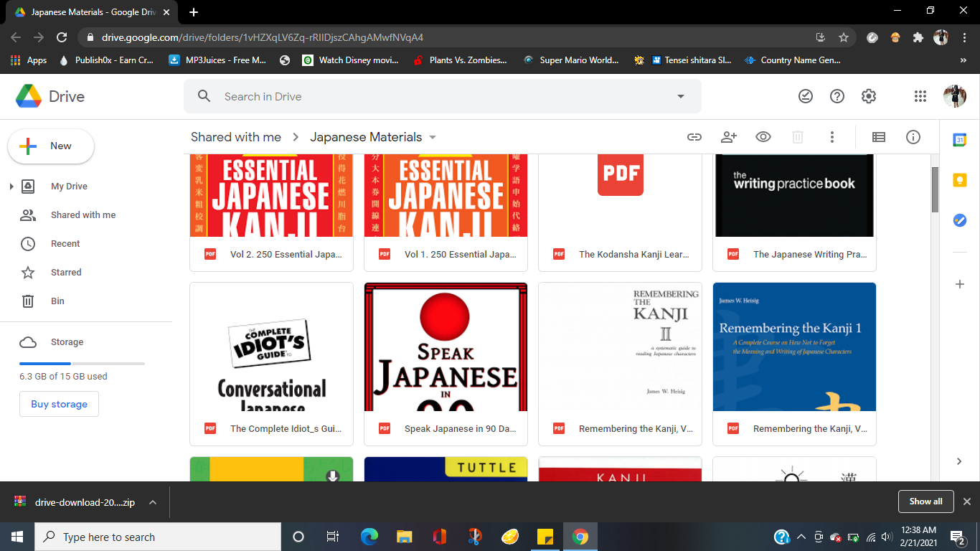Select The Kodansha Kanji Learner file
This screenshot has width=980, height=551.
pos(620,213)
